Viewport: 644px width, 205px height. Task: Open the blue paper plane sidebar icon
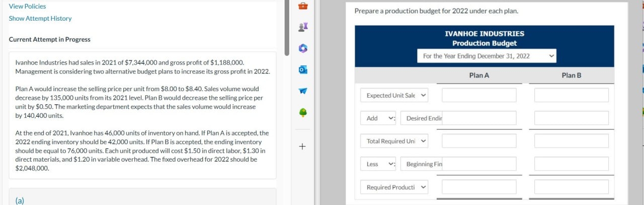tap(302, 91)
